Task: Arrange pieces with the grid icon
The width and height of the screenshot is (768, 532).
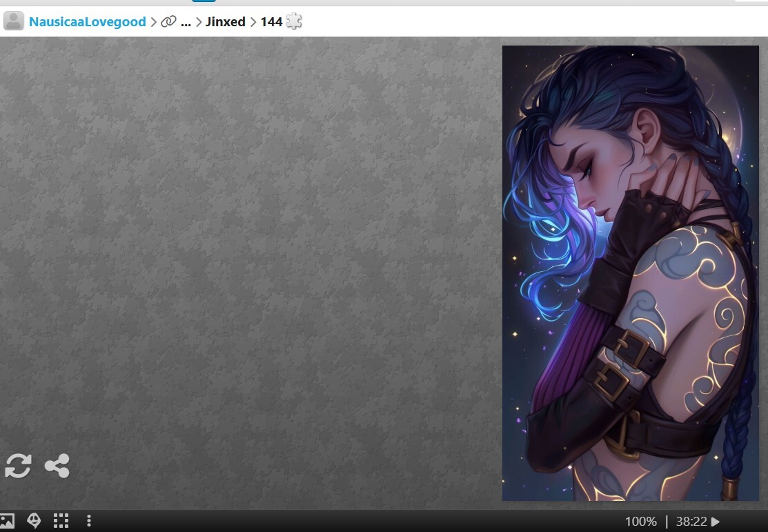Action: [x=61, y=521]
